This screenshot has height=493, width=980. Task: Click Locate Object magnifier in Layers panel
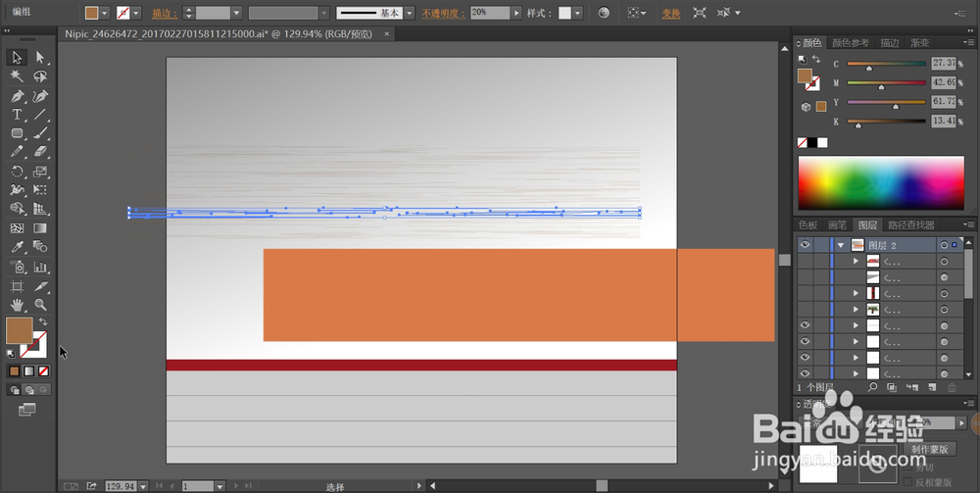pyautogui.click(x=872, y=388)
